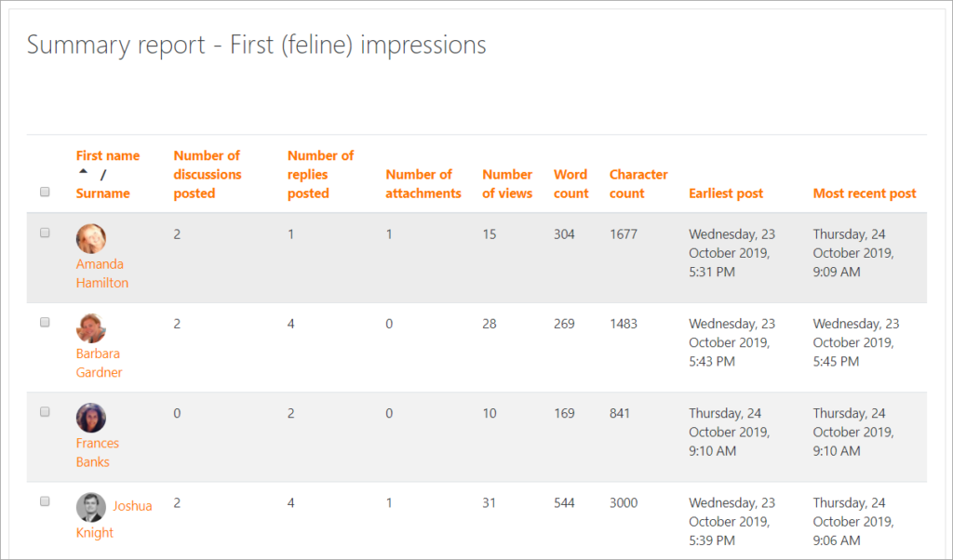This screenshot has height=560, width=953.
Task: Sort by Character count column
Action: click(638, 183)
